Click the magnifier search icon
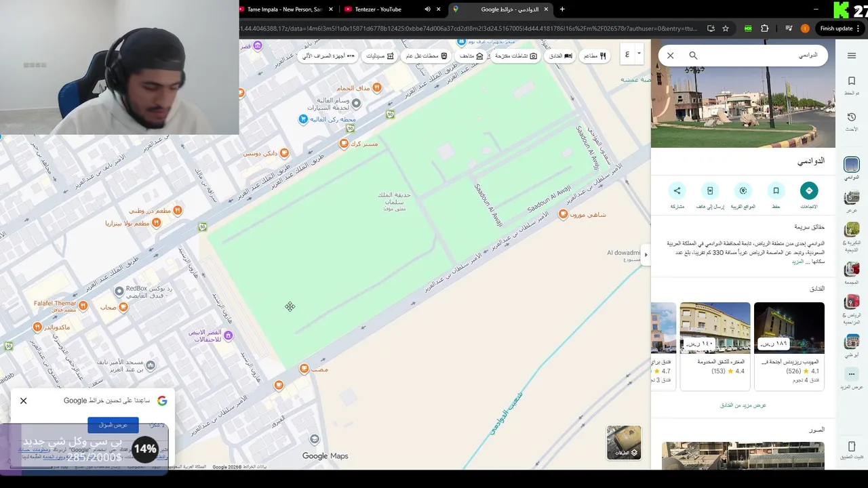 (693, 56)
